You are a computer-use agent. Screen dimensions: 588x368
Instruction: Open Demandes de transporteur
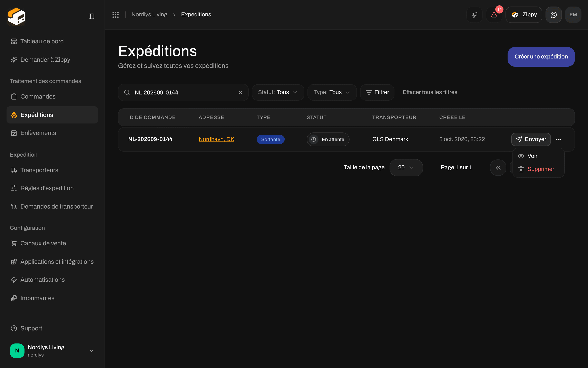(x=52, y=206)
